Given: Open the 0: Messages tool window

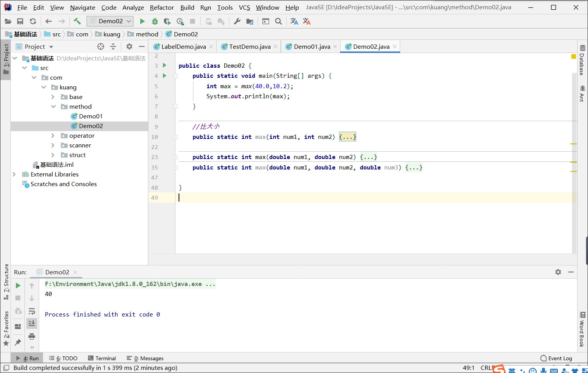Looking at the screenshot, I should coord(145,358).
